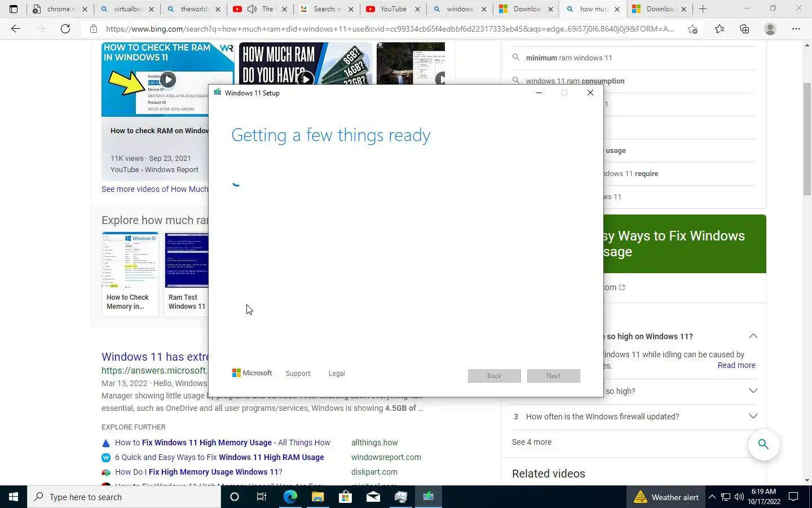Add this page to favorites star
This screenshot has height=508, width=812.
[692, 29]
